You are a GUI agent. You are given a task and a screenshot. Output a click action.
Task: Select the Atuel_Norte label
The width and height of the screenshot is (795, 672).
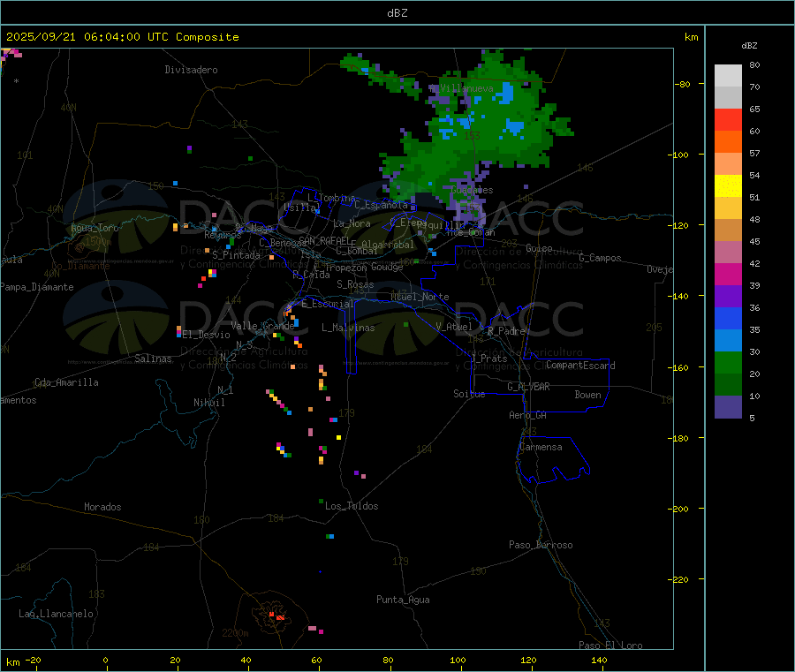(420, 297)
